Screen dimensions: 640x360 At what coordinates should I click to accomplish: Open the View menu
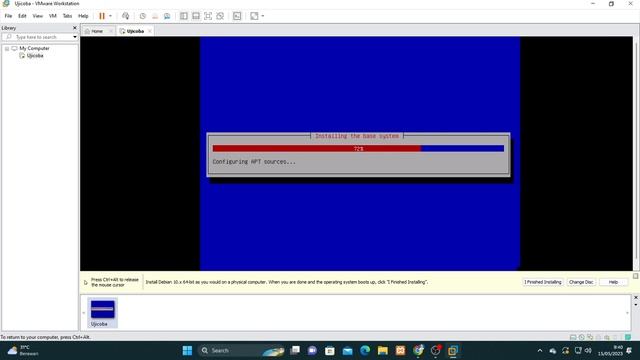click(x=38, y=16)
